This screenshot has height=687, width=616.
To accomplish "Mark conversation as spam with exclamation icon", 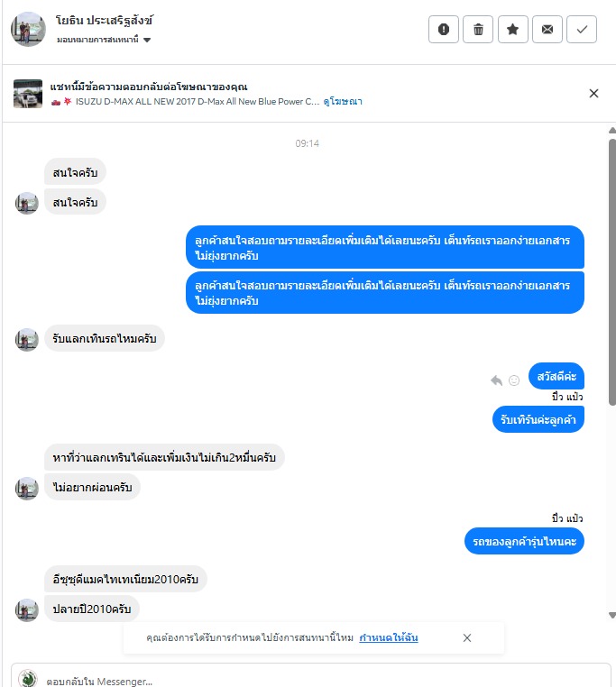I will coord(443,30).
